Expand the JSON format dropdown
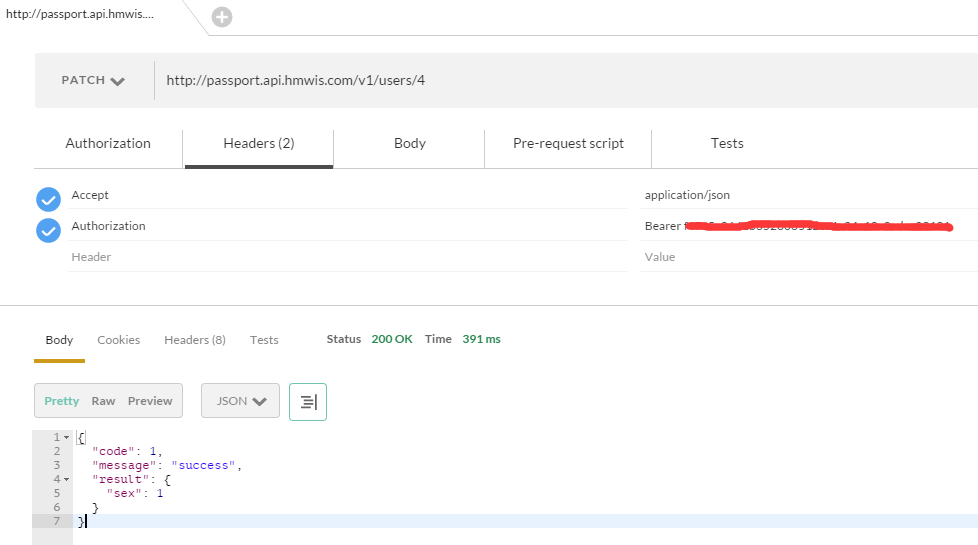The height and width of the screenshot is (545, 978). point(241,401)
